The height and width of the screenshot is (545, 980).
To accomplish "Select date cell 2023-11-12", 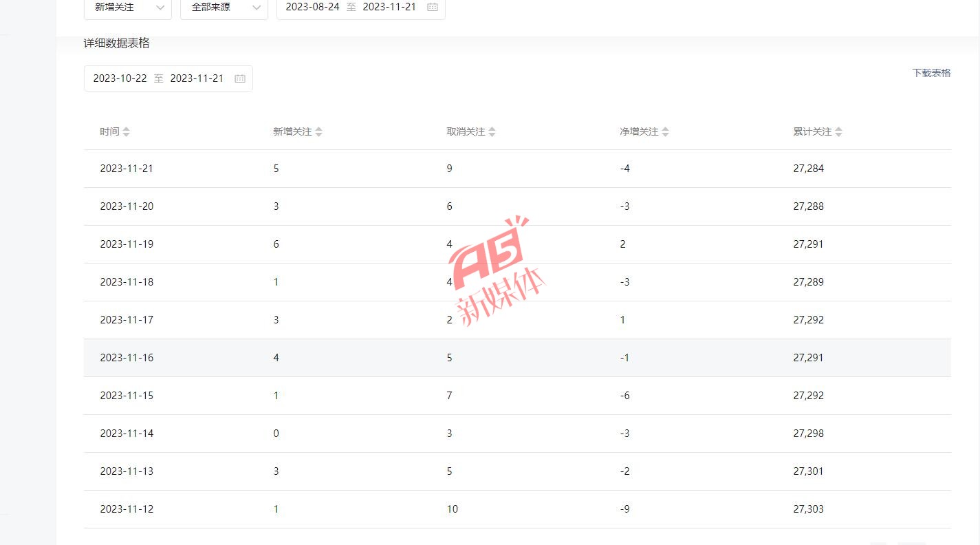I will [x=127, y=509].
